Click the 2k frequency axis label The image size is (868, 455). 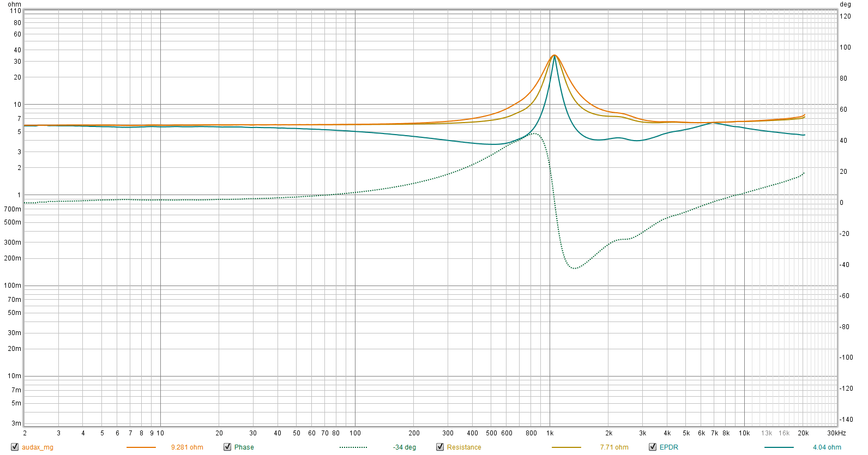click(x=609, y=433)
